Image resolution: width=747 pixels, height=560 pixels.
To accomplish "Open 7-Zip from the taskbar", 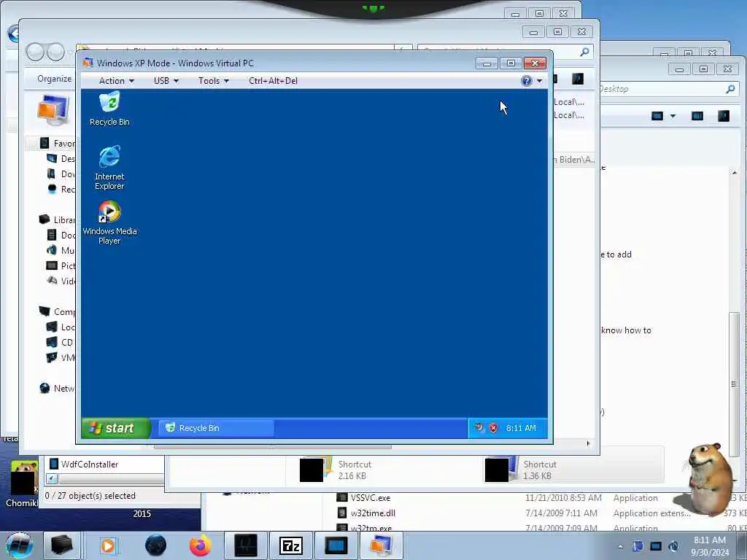I will click(291, 545).
